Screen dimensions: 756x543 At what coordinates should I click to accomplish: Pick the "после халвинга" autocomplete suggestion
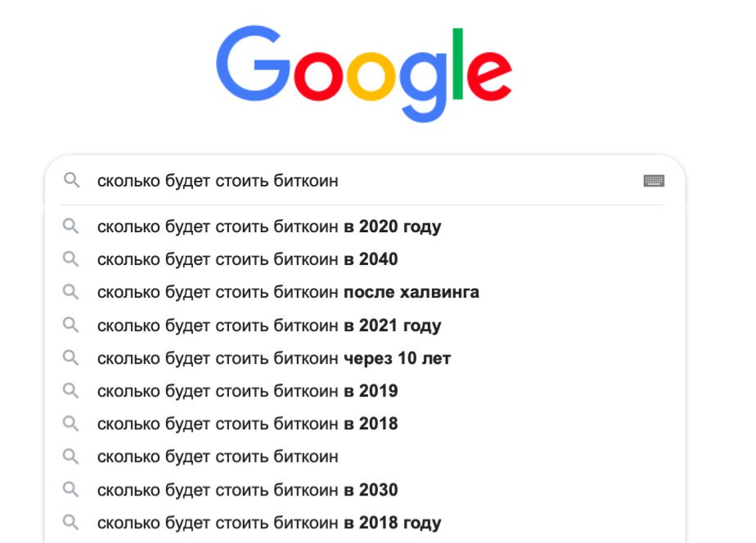click(288, 292)
